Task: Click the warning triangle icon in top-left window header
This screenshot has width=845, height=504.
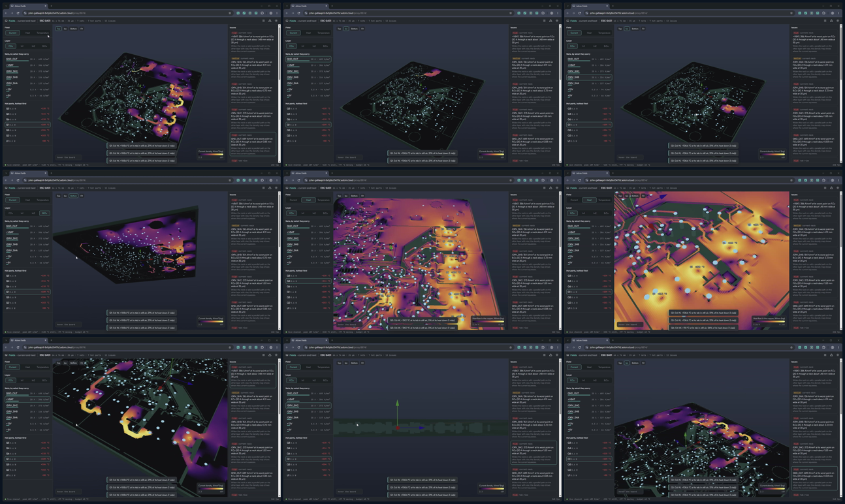Action: (x=270, y=21)
